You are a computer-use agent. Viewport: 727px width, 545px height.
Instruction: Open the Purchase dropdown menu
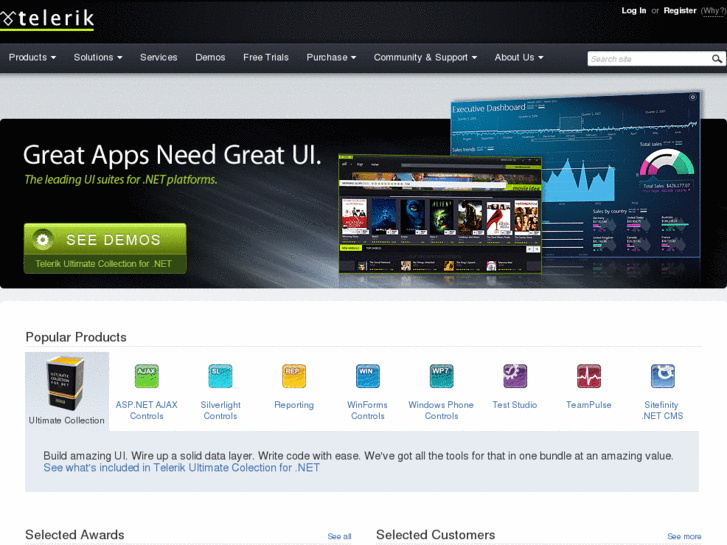pyautogui.click(x=331, y=58)
